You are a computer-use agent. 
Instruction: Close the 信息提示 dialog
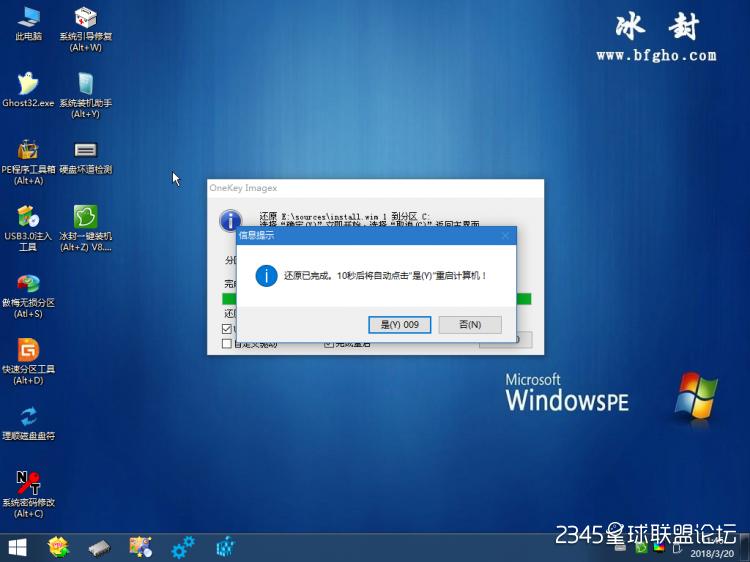(505, 236)
